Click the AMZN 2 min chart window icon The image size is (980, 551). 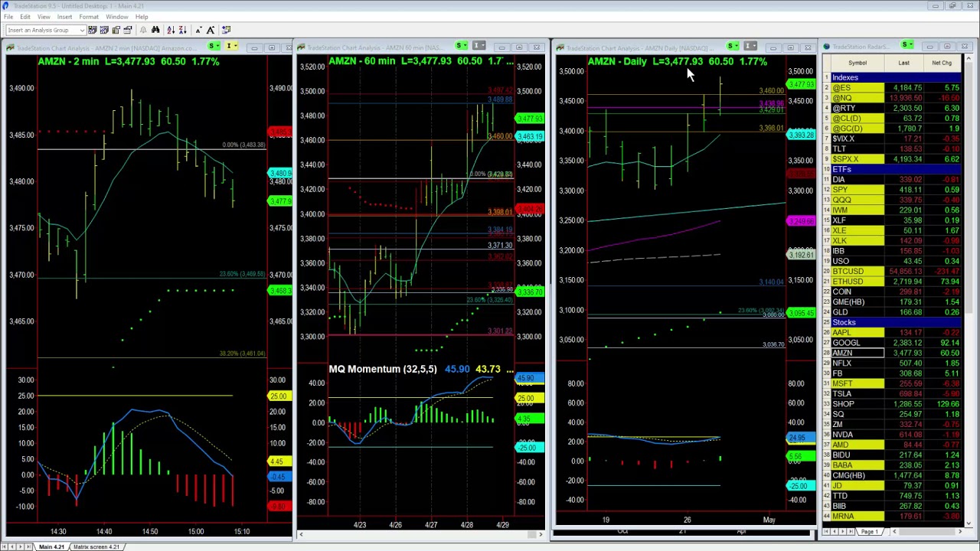[11, 48]
